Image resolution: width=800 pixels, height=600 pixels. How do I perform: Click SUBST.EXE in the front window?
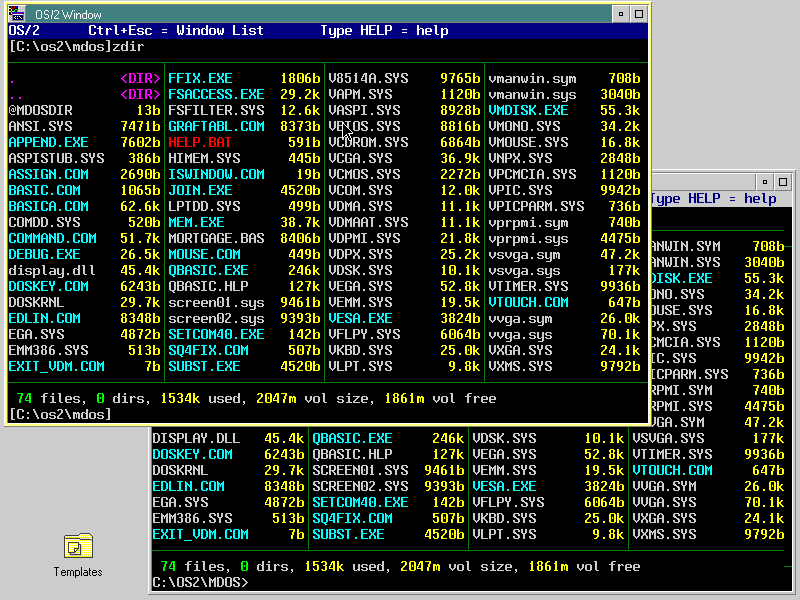click(205, 366)
